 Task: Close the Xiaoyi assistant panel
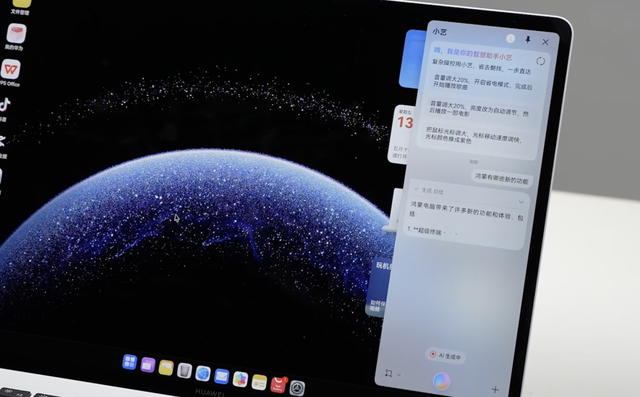pos(545,42)
